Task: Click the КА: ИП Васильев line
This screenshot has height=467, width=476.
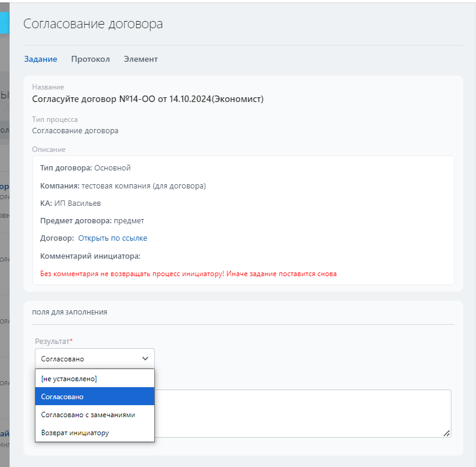Action: 70,203
